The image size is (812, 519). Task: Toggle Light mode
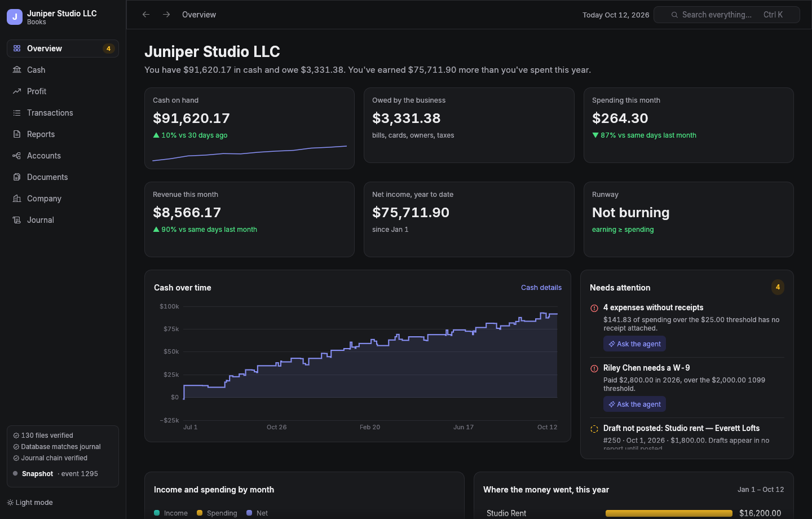click(x=30, y=503)
